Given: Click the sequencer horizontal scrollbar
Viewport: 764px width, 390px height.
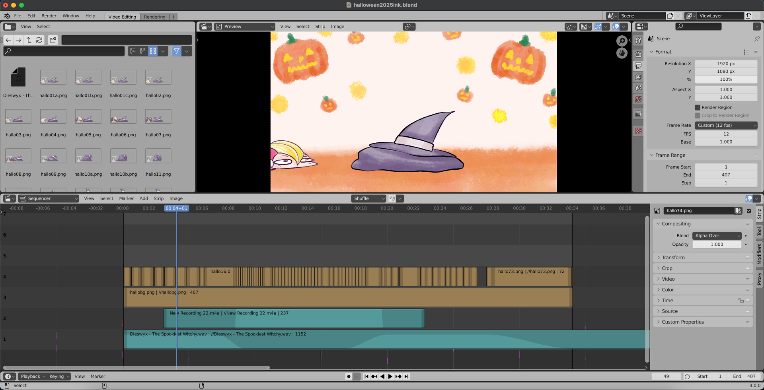Looking at the screenshot, I should pos(135,368).
